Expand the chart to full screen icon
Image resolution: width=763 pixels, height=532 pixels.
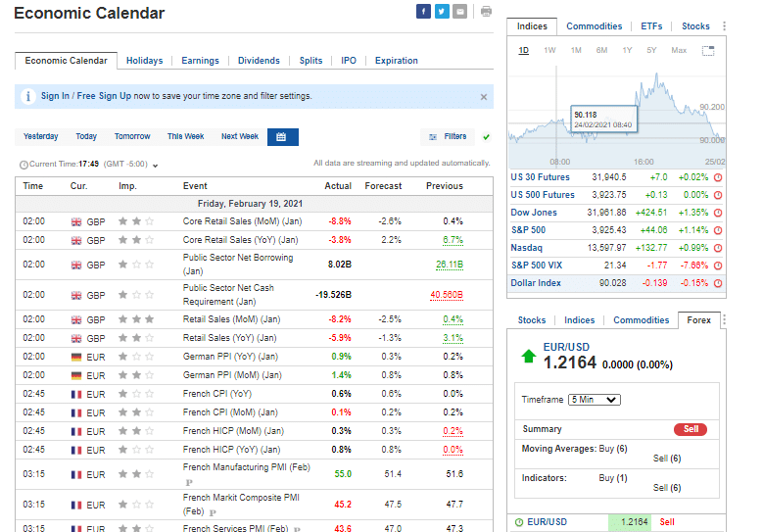click(708, 51)
